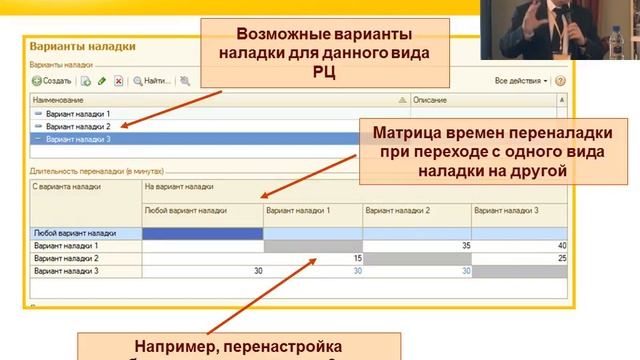Image resolution: width=640 pixels, height=360 pixels.
Task: Click the dash icon beside upper Вариант наладки 2
Action: click(39, 126)
